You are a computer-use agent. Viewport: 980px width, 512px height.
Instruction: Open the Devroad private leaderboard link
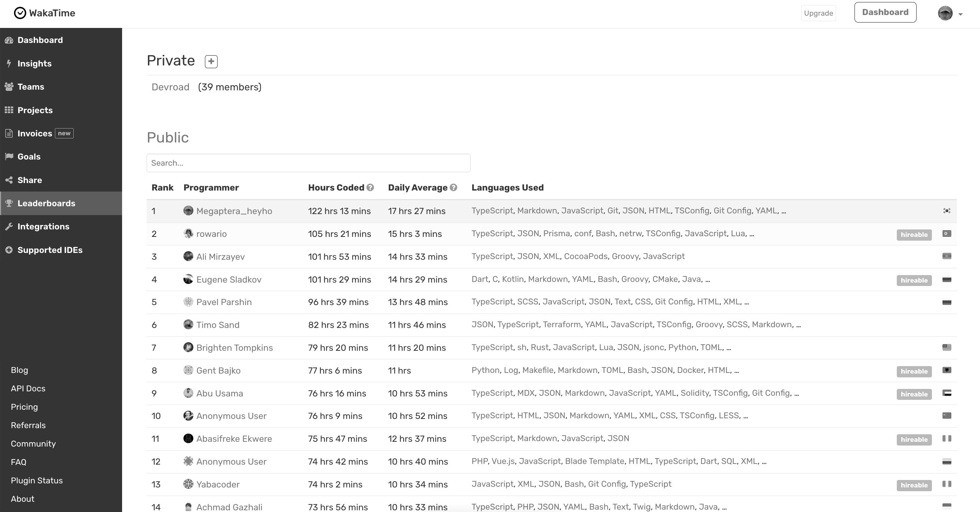tap(170, 87)
